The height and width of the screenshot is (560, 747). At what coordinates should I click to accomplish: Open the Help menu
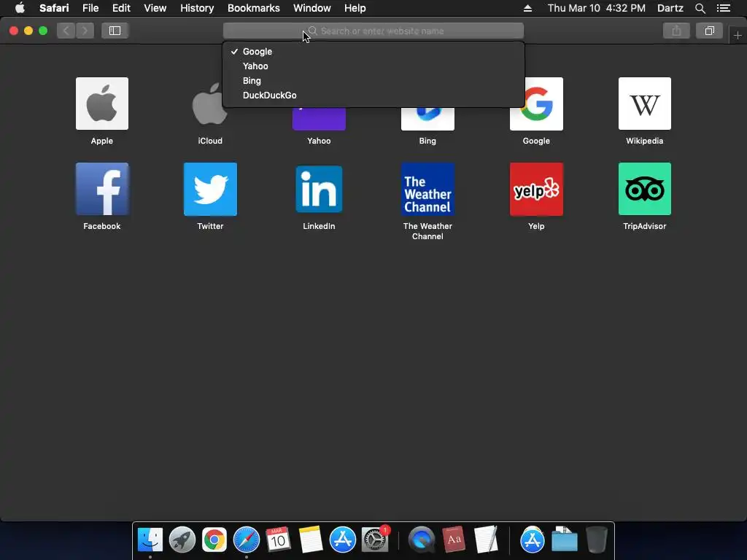click(355, 8)
